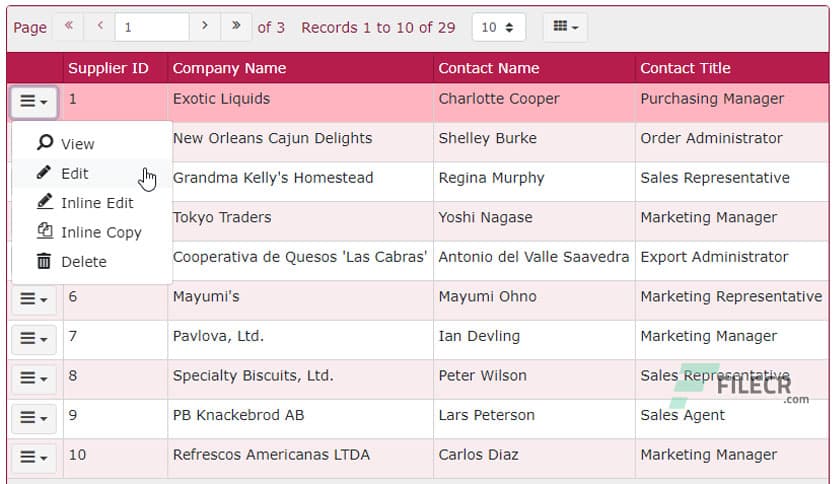This screenshot has width=836, height=484.
Task: Click the Supplier ID column header
Action: 108,68
